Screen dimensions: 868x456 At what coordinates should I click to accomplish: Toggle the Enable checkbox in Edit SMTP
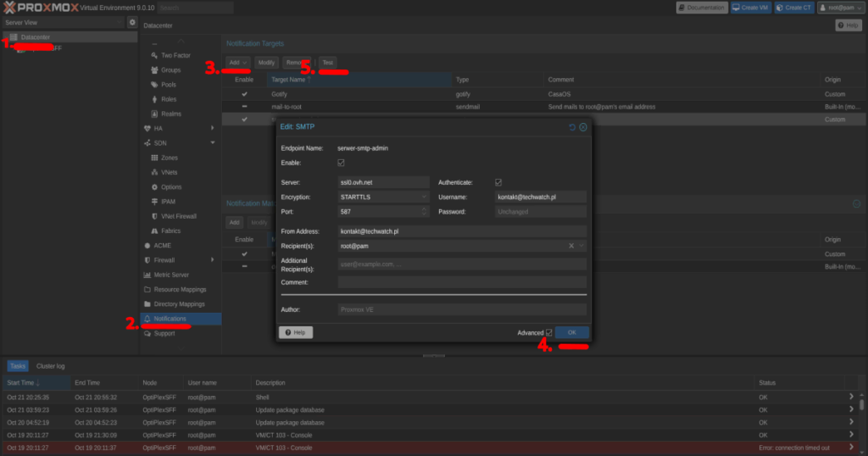coord(341,162)
